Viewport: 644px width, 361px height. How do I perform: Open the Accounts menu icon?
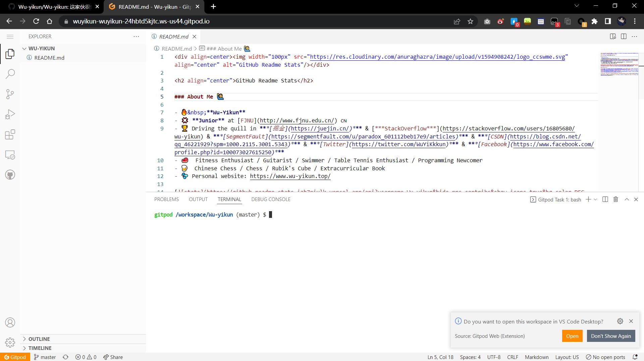coord(10,322)
